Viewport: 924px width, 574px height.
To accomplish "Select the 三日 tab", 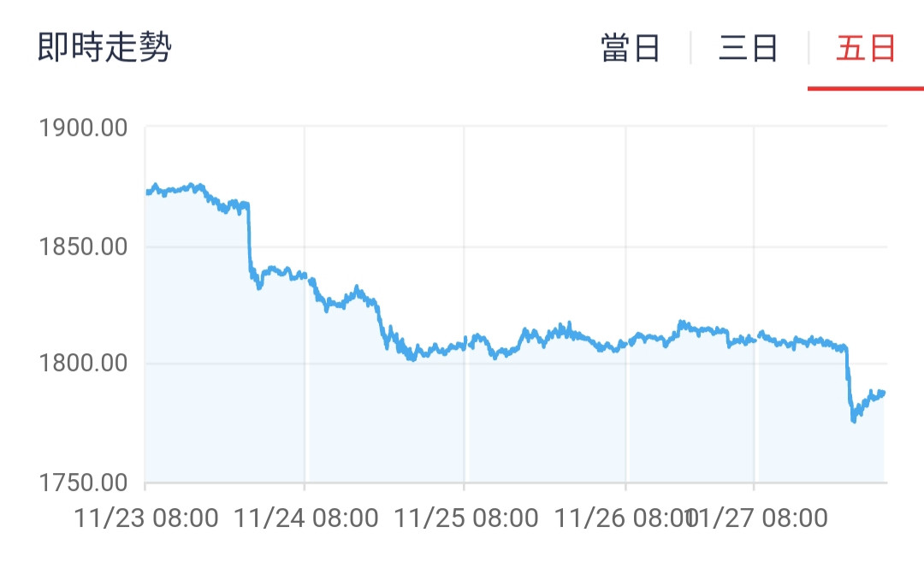I will click(x=748, y=49).
